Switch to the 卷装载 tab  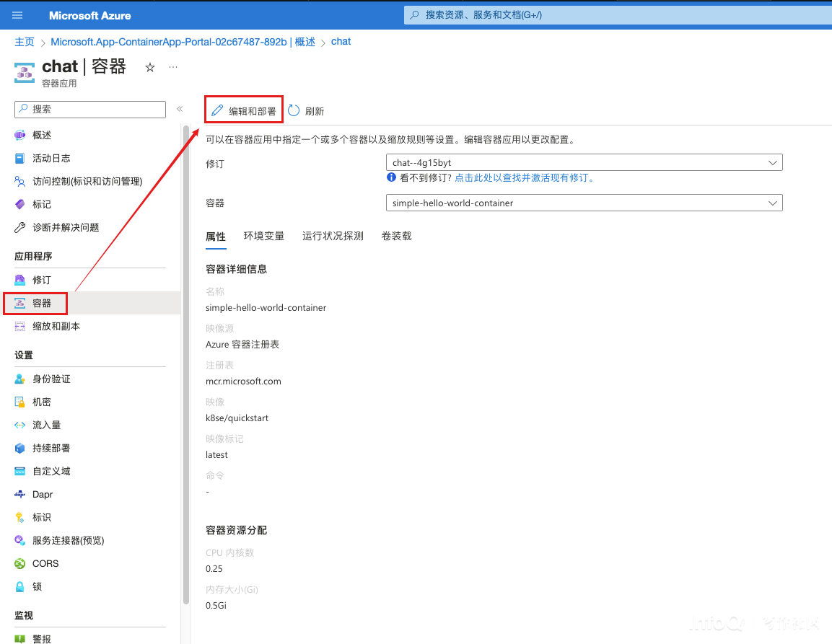tap(396, 236)
